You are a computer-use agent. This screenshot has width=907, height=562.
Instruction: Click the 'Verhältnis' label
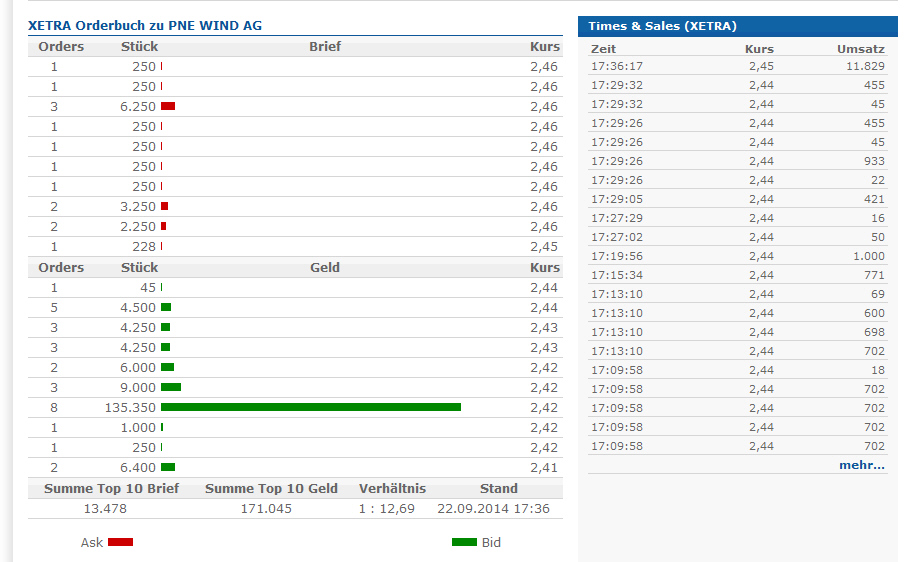(392, 489)
